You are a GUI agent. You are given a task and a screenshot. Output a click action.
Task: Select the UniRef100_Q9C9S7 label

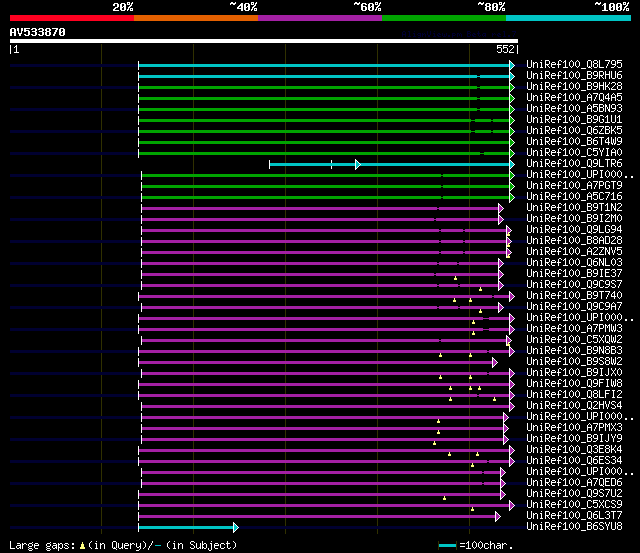pos(574,285)
